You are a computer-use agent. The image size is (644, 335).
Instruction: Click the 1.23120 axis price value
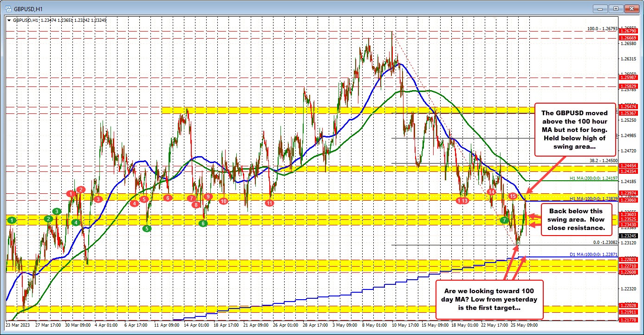point(628,243)
